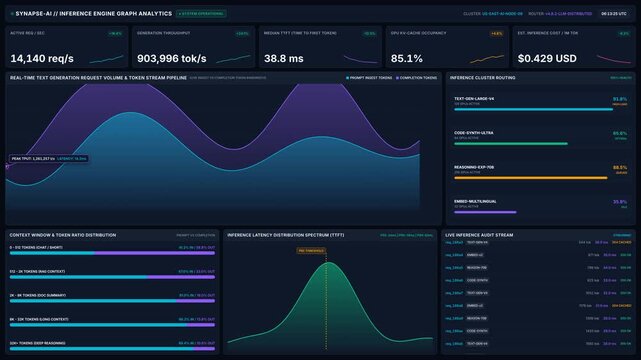Click the CODE-SYNTH-ULTRA green utilization bar
This screenshot has width=641, height=360.
click(x=511, y=144)
